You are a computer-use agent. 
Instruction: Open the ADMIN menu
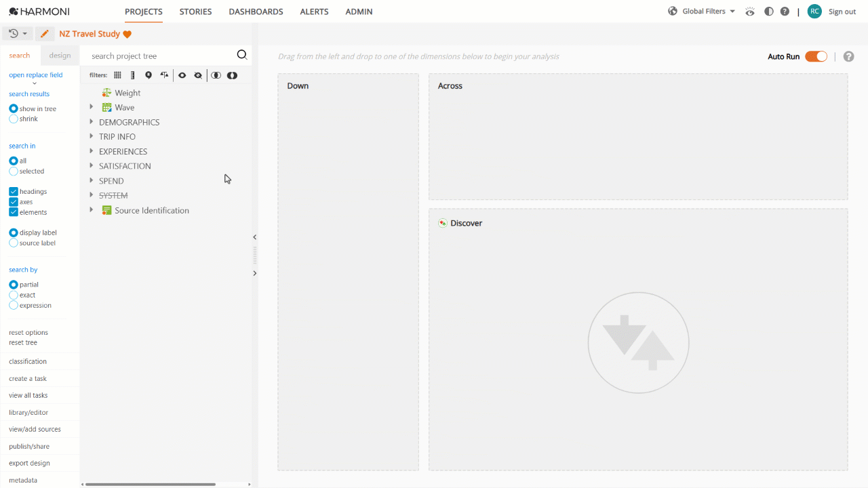[x=359, y=12]
